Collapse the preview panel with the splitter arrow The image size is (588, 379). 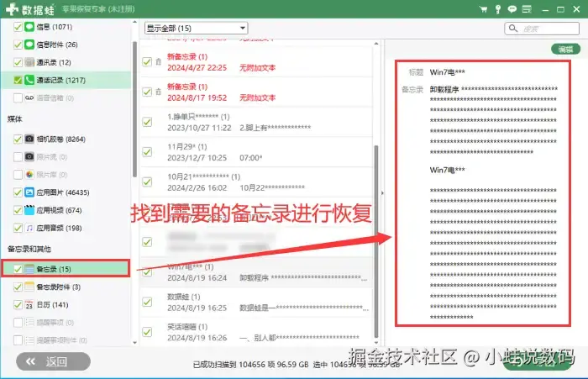click(x=382, y=193)
